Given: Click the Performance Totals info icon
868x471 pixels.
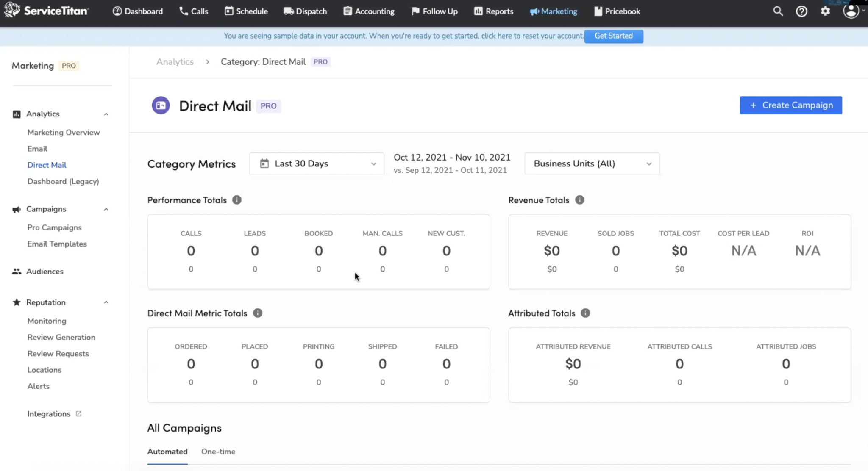Looking at the screenshot, I should [x=236, y=200].
